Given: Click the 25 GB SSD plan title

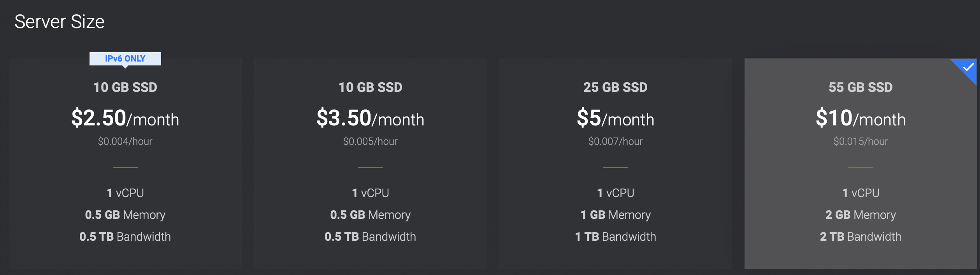Looking at the screenshot, I should [615, 87].
